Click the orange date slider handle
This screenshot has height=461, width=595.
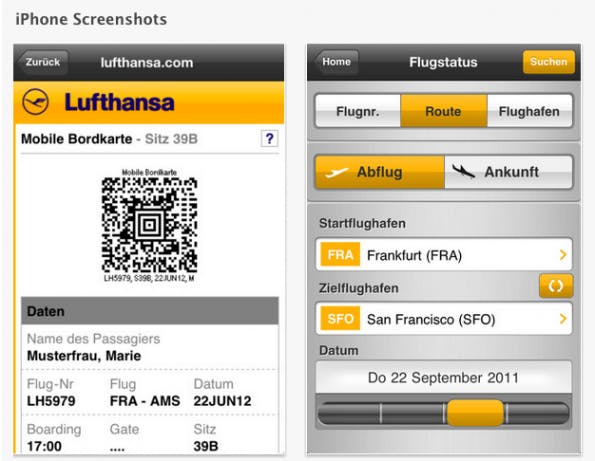point(475,413)
